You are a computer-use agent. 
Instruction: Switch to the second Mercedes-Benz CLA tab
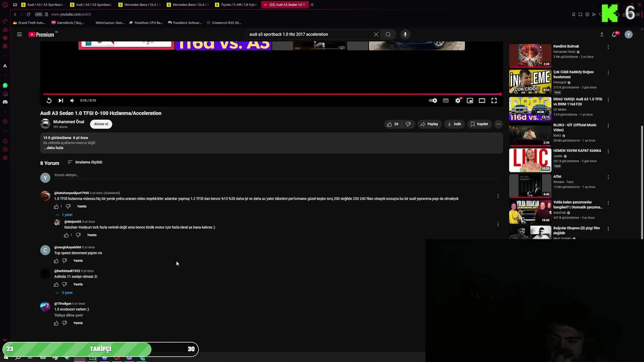point(188,5)
